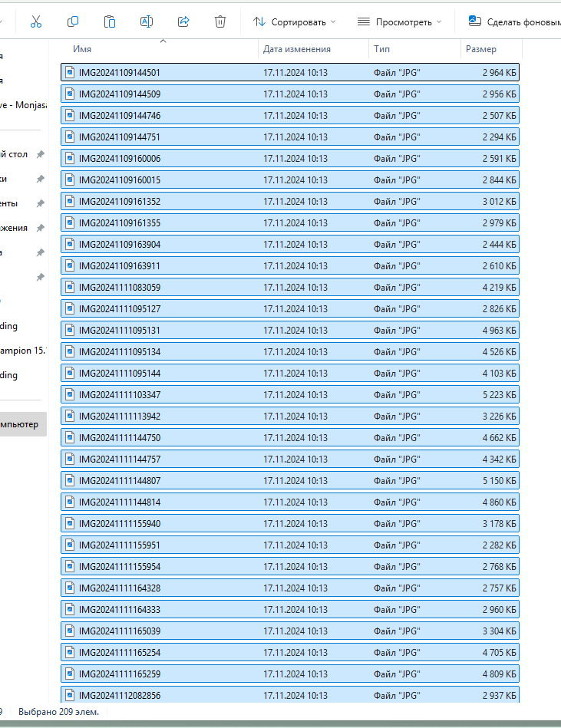Open sidebar item ending 've - Monjas'
This screenshot has width=561, height=728.
pyautogui.click(x=23, y=105)
